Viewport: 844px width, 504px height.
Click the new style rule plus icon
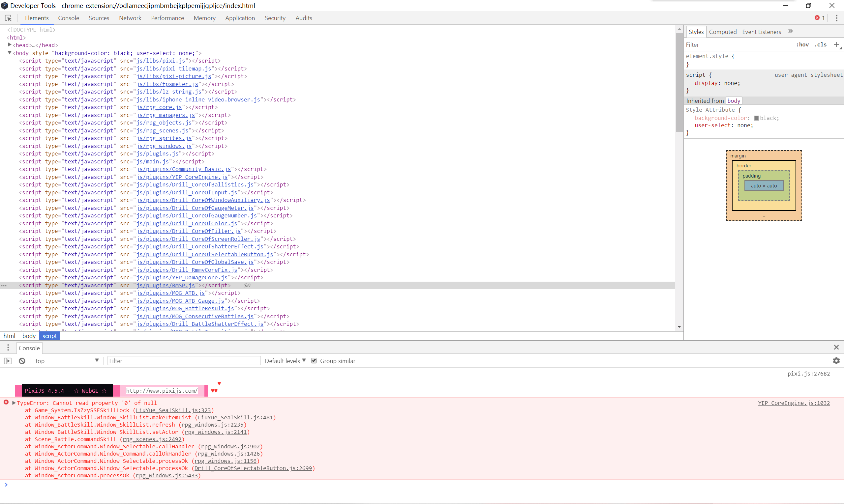coord(836,44)
